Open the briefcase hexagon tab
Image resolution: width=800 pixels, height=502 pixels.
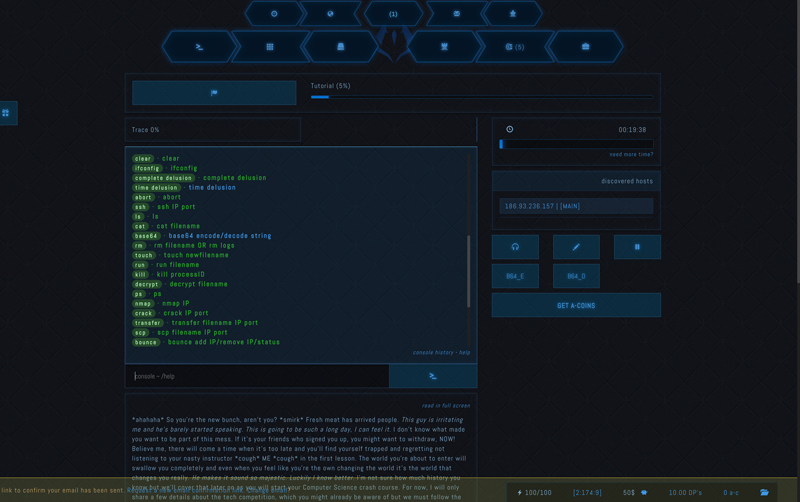[x=586, y=47]
